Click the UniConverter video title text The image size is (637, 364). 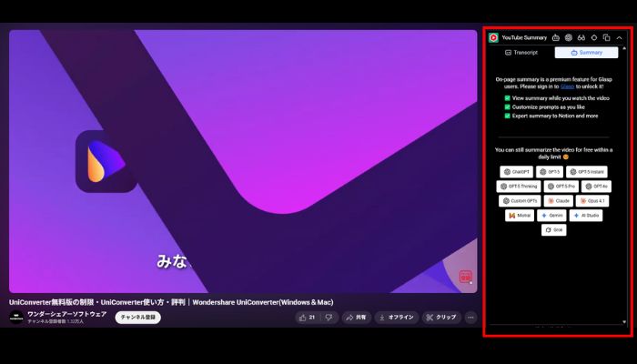point(171,303)
